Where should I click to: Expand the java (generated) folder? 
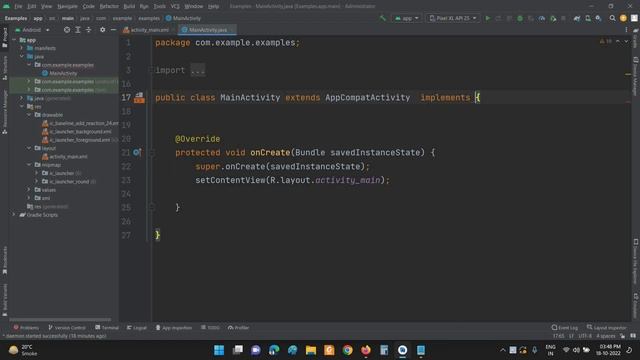[22, 98]
